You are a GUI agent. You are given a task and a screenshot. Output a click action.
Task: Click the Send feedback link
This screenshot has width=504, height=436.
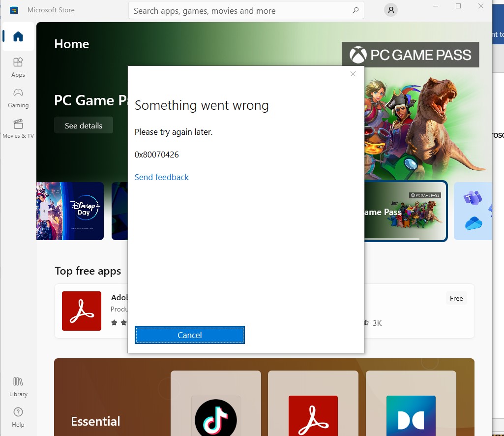click(x=162, y=177)
